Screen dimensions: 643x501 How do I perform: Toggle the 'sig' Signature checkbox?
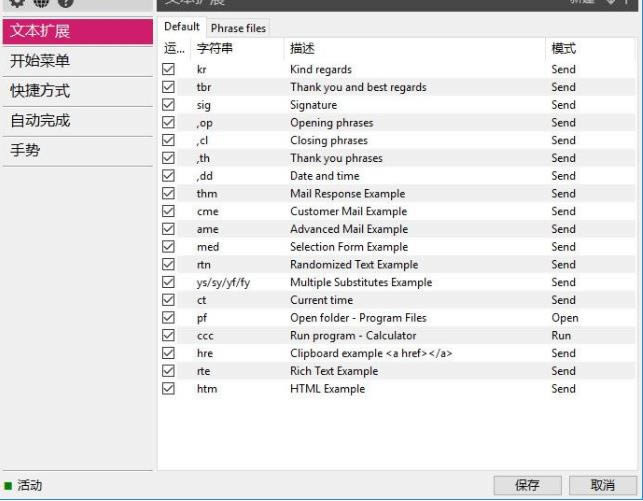point(168,105)
